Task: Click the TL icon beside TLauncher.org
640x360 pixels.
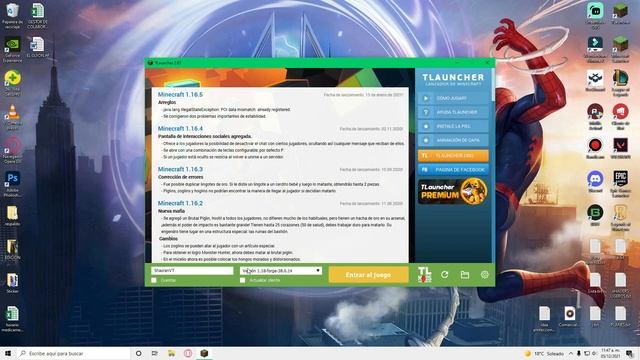Action: [424, 156]
